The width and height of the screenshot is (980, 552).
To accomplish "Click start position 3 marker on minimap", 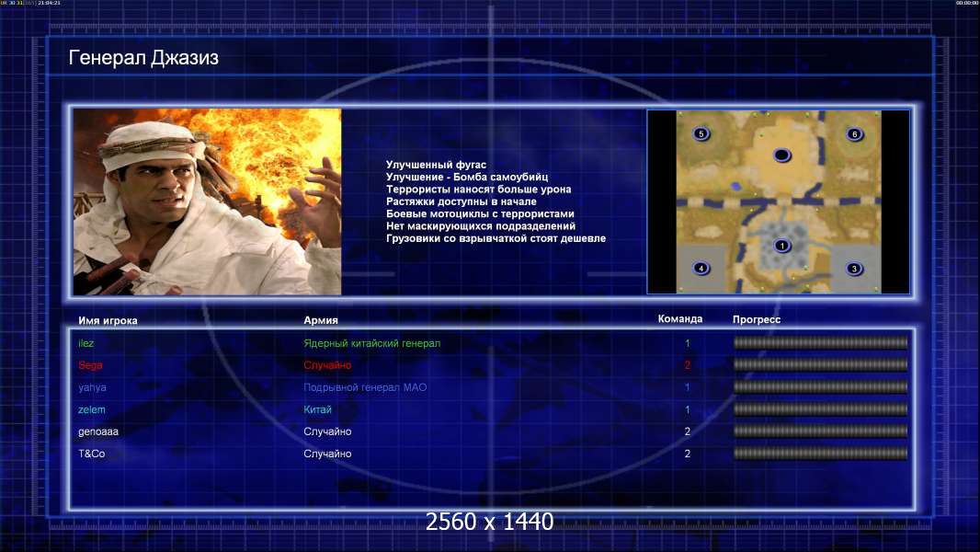I will pos(854,269).
